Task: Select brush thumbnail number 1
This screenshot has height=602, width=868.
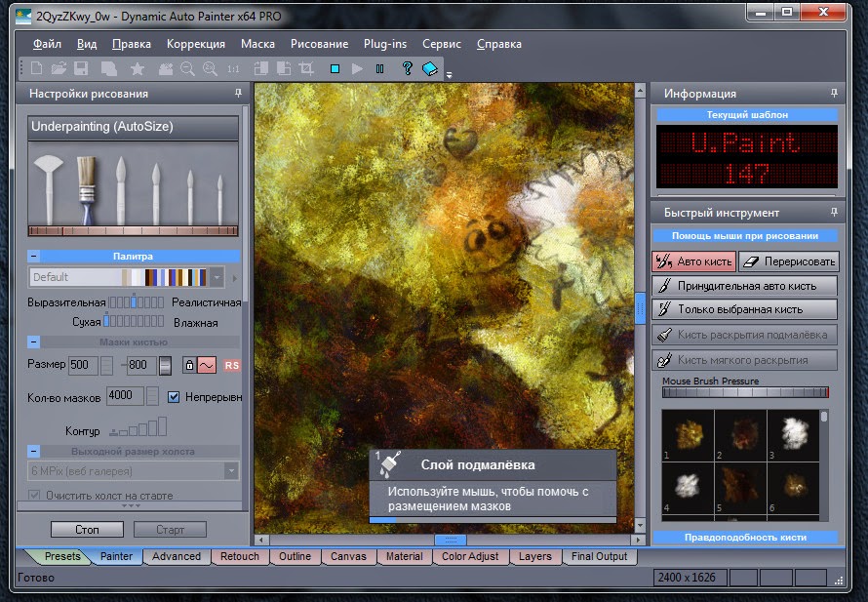Action: tap(689, 435)
